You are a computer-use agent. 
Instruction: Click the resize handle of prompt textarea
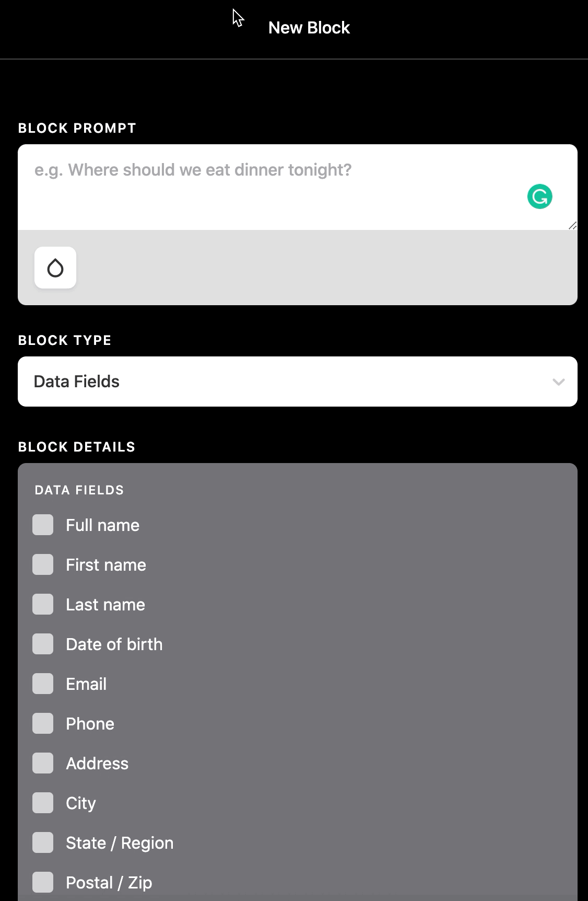click(x=572, y=225)
